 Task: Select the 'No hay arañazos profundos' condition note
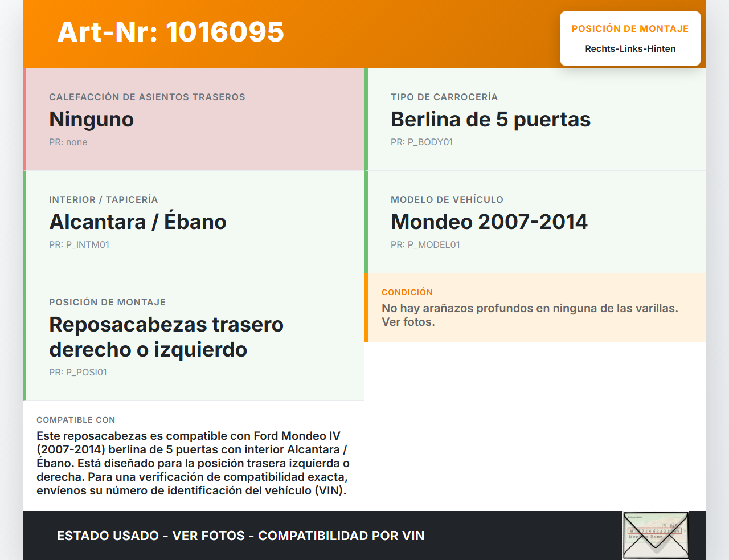pos(530,315)
